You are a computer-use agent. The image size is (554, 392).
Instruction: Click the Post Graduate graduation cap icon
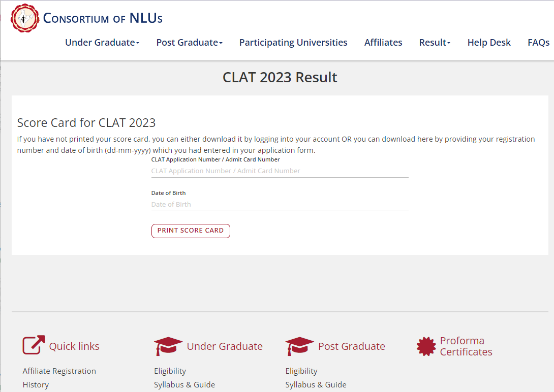tap(299, 346)
